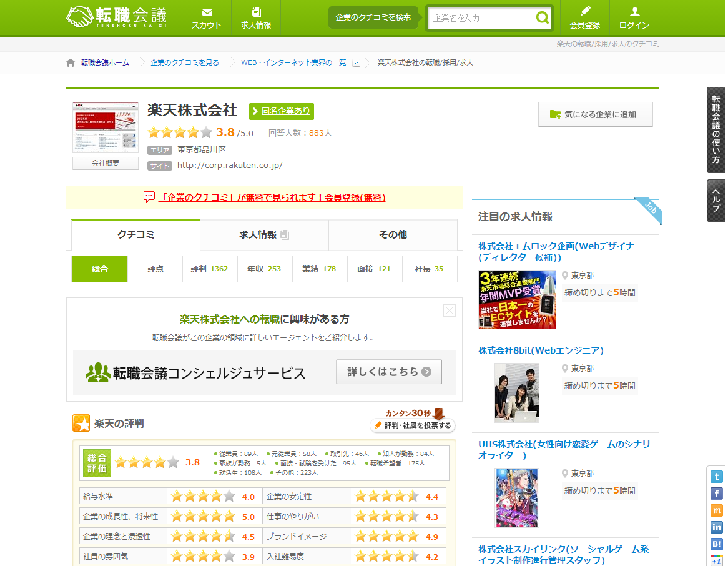The image size is (728, 566).
Task: Switch to その他 tab
Action: pos(393,235)
